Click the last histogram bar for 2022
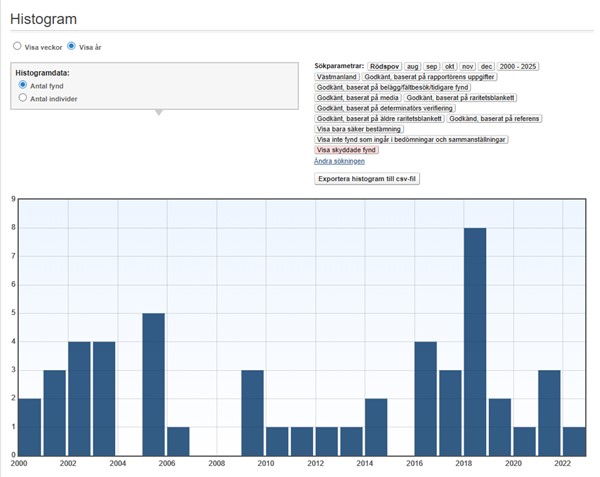The height and width of the screenshot is (477, 600). point(574,440)
